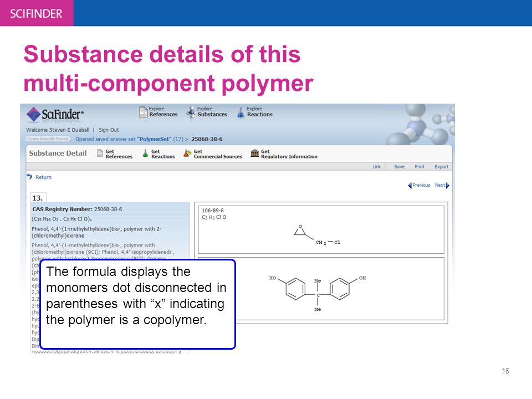Click the Previous left arrow icon

(x=410, y=185)
